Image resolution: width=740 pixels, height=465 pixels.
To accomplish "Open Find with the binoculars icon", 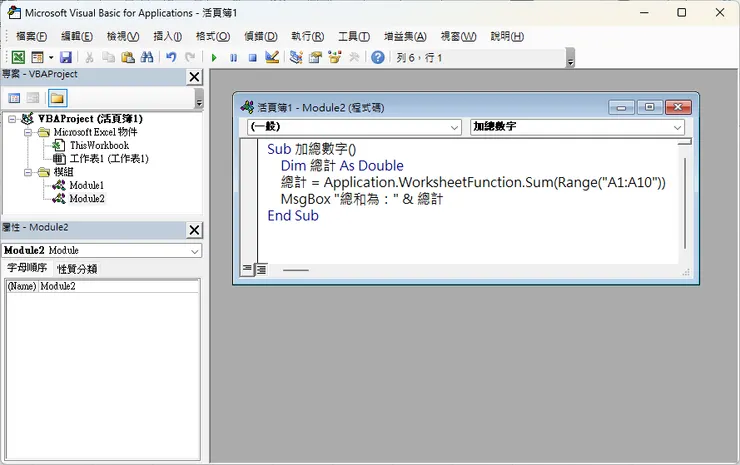I will point(147,58).
